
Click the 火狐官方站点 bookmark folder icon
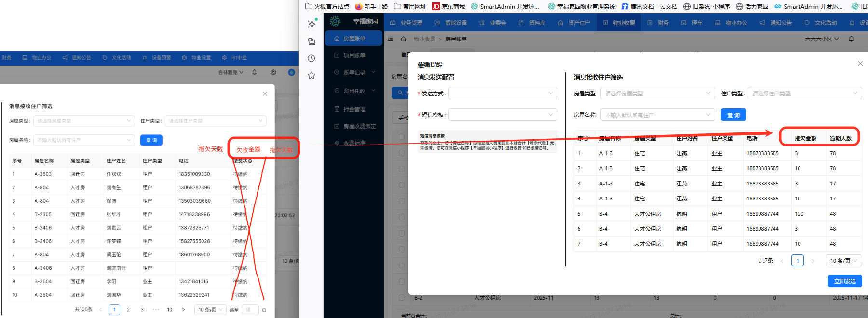[x=309, y=6]
